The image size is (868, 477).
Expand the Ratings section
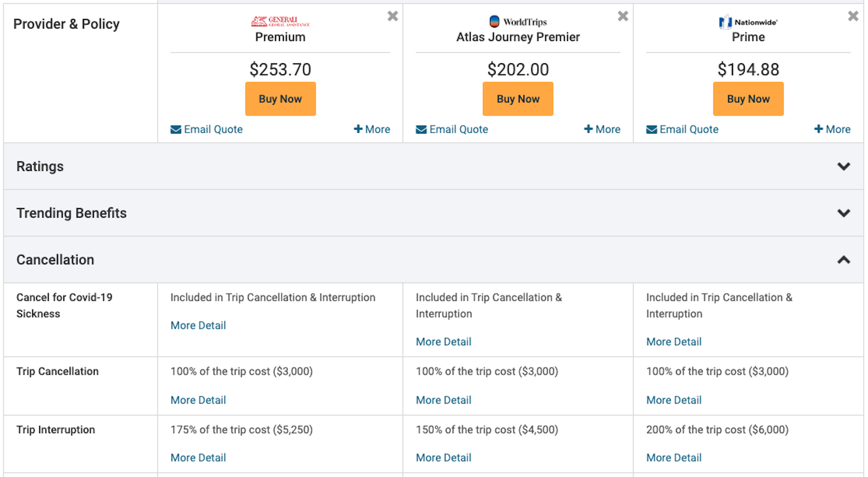tap(434, 167)
